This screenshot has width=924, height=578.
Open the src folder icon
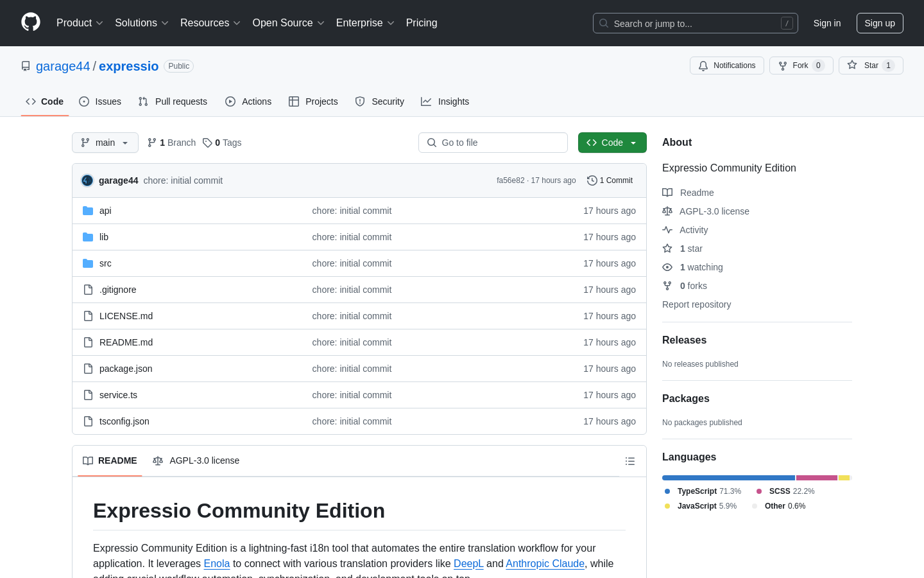pyautogui.click(x=88, y=263)
